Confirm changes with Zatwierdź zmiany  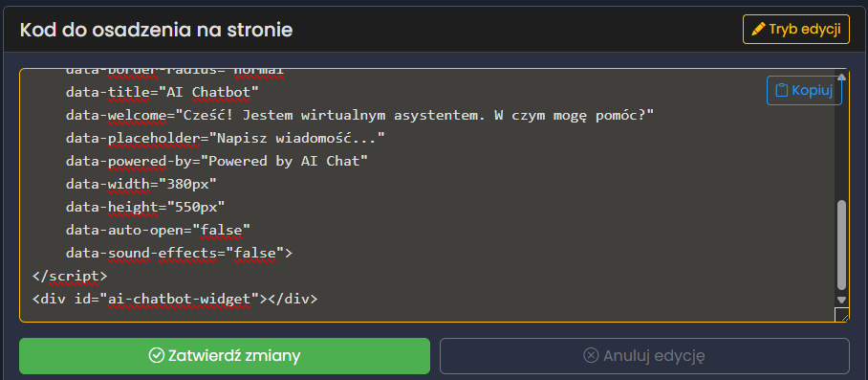[225, 356]
